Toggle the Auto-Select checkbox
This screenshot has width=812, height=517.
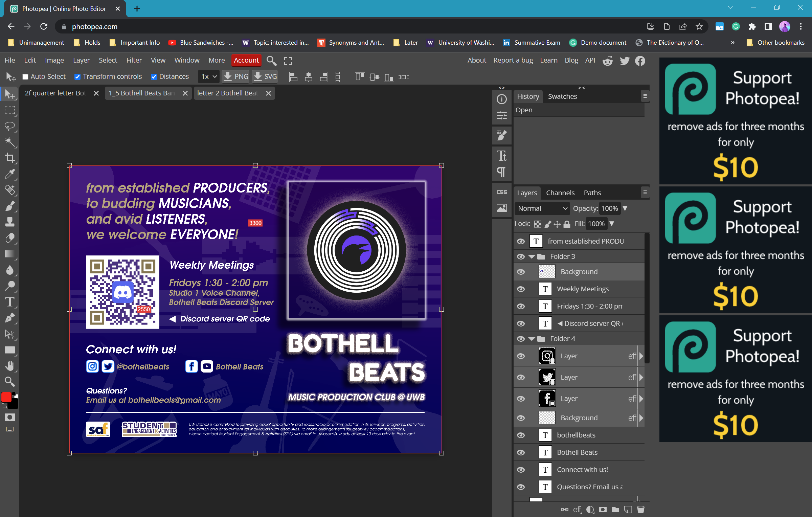[x=25, y=77]
